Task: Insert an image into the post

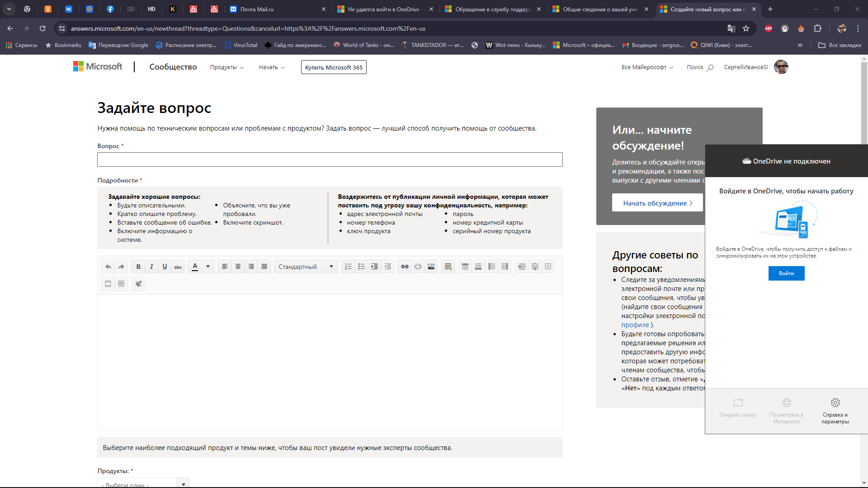Action: (x=431, y=267)
